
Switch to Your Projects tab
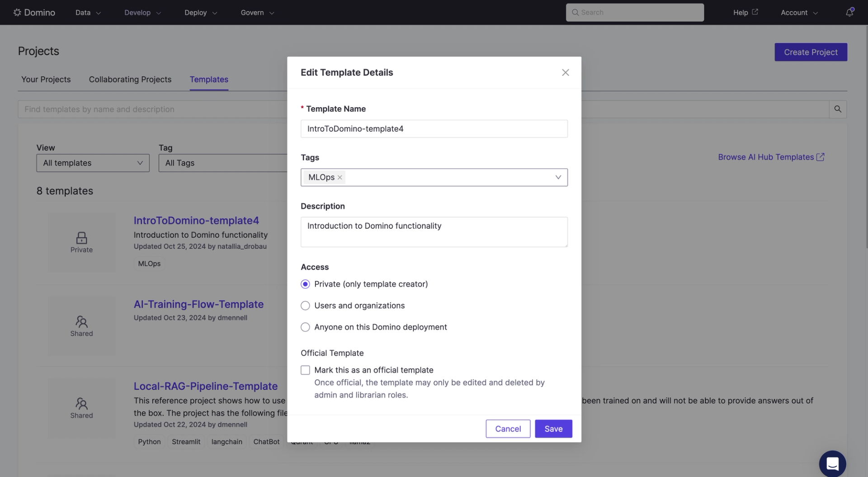click(46, 79)
